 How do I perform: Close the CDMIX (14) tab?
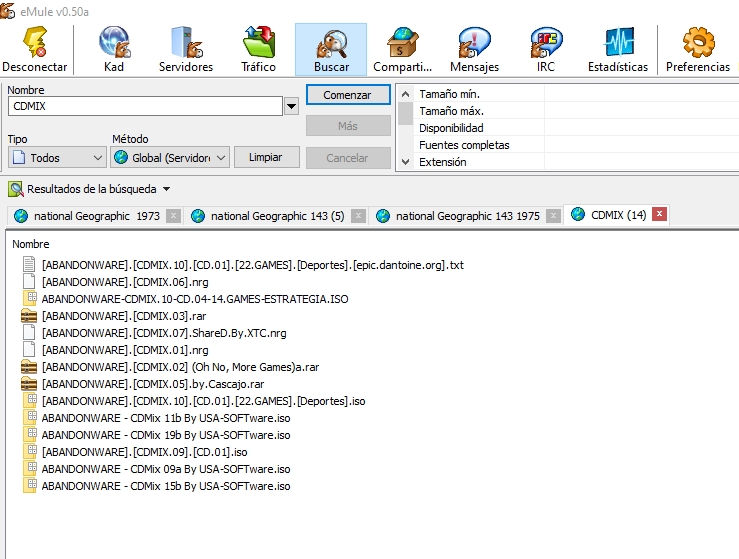point(659,214)
